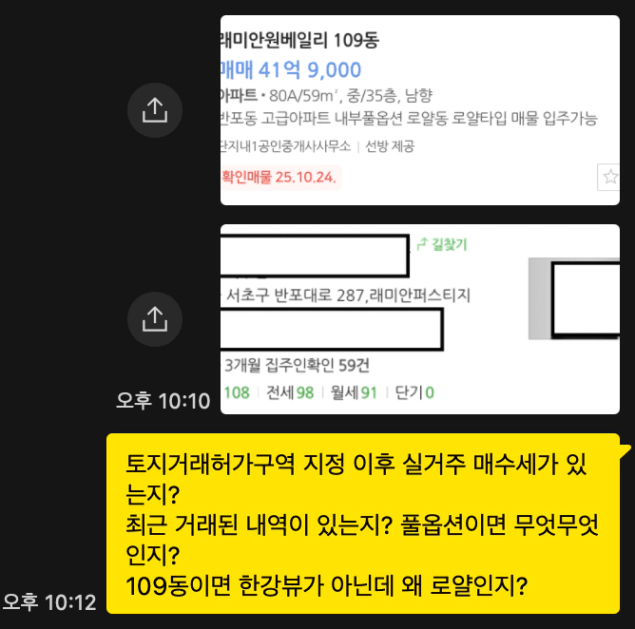
Task: Toggle the star favorite on the 109동 listing
Action: [609, 177]
